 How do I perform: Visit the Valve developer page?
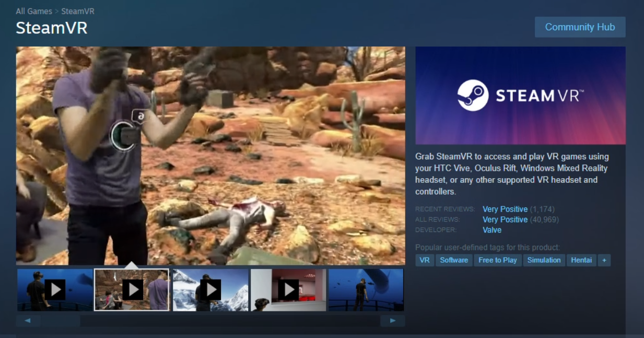[x=492, y=230]
